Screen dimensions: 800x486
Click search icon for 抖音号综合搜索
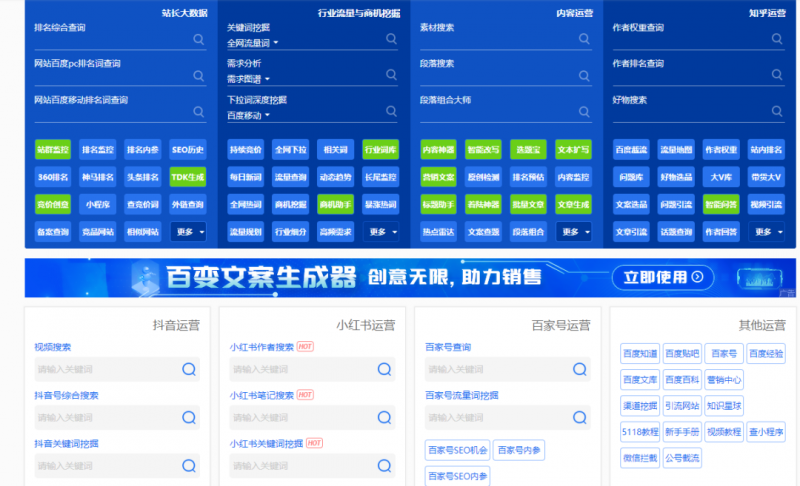[188, 417]
